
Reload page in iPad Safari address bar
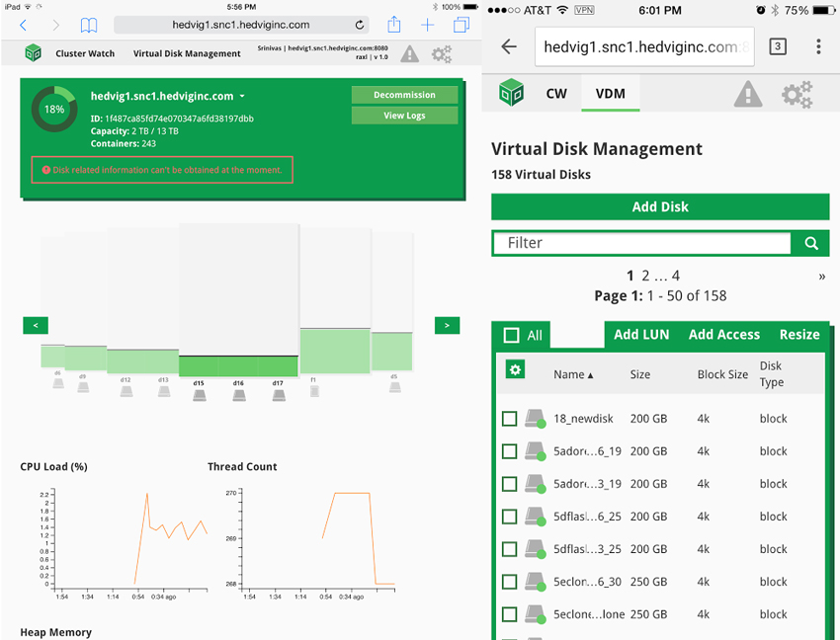click(360, 25)
